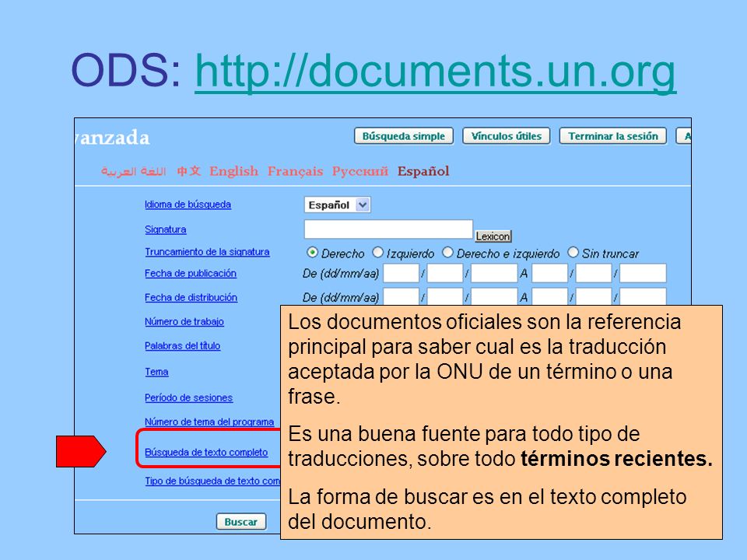Image resolution: width=747 pixels, height=560 pixels.
Task: Focus the Fecha de publicación start month field
Action: [445, 273]
